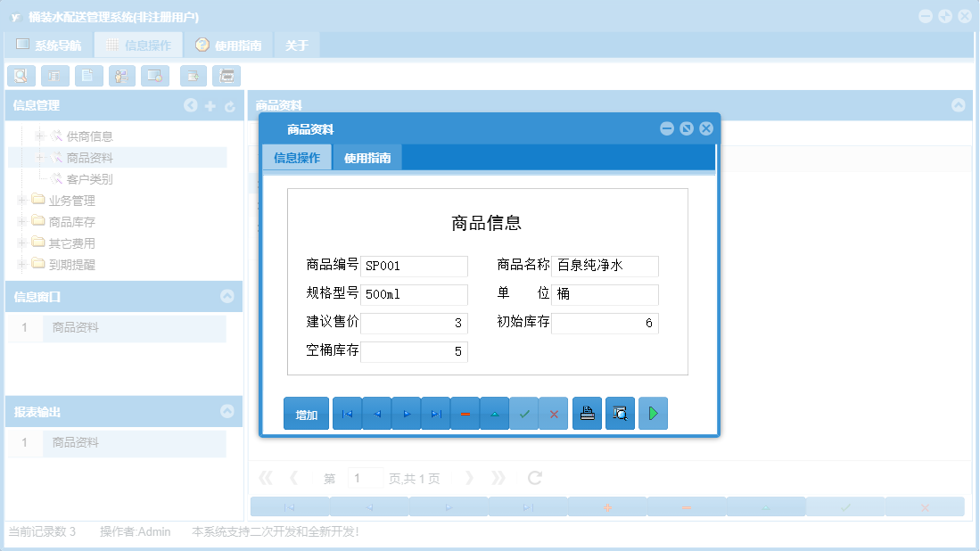Click the 增加 button to add a record
This screenshot has height=551, width=980.
coord(306,413)
